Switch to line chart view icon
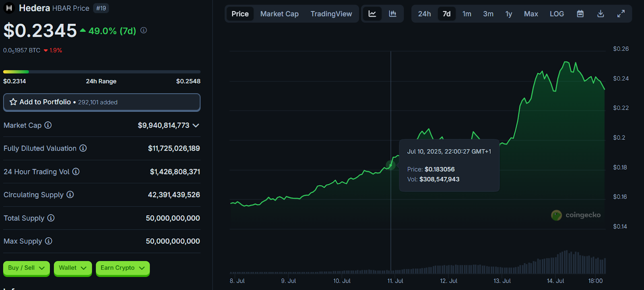The image size is (644, 290). (x=372, y=14)
